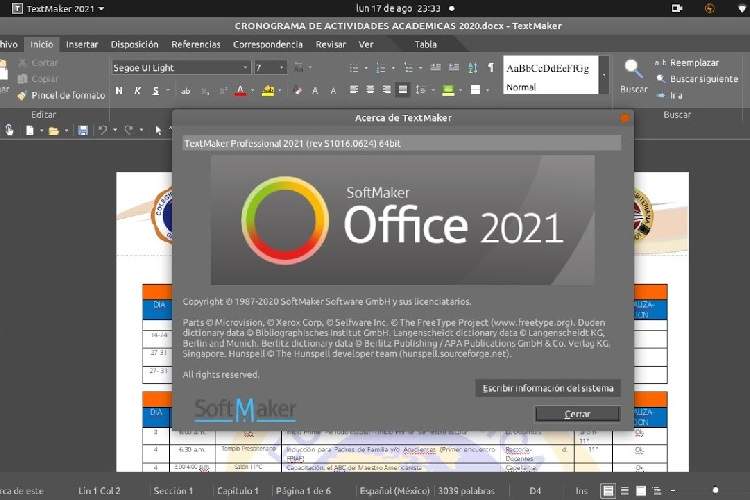Screen dimensions: 750x500
Task: Open the Ver ribbon tab
Action: tap(366, 44)
